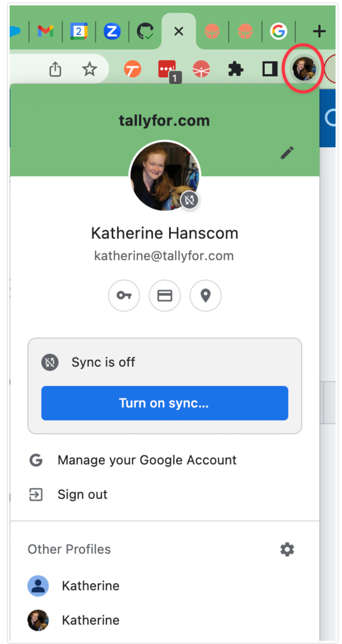The image size is (342, 644).
Task: Click the Other Profiles label
Action: (69, 549)
